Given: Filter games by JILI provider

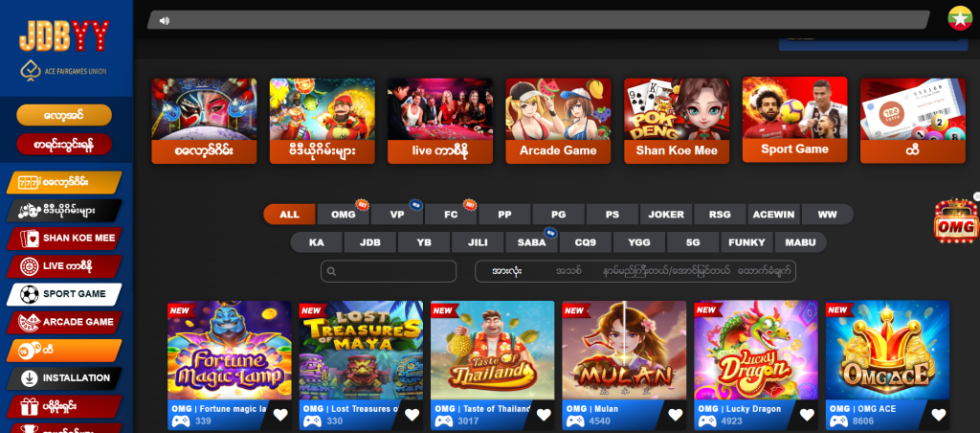Looking at the screenshot, I should click(x=478, y=242).
